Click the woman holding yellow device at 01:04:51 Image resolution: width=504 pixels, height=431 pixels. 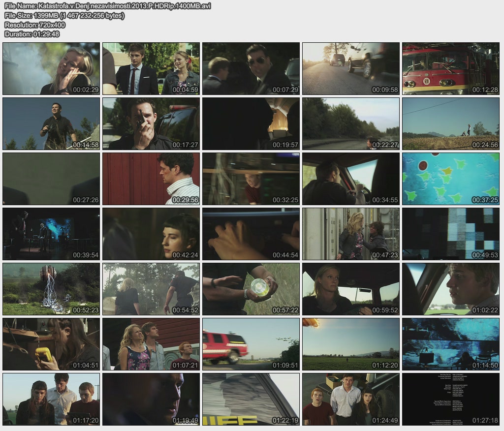coord(51,344)
